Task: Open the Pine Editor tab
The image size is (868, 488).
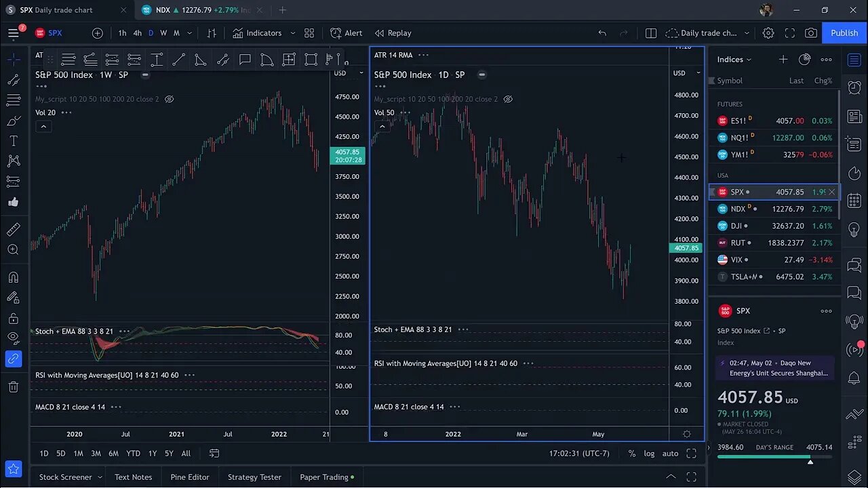Action: pos(190,477)
